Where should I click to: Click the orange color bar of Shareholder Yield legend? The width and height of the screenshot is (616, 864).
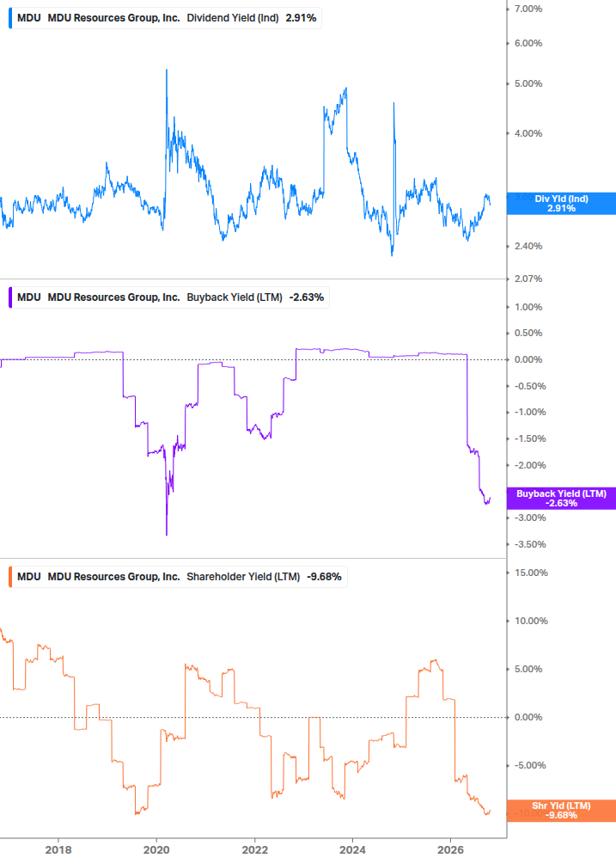coord(10,577)
